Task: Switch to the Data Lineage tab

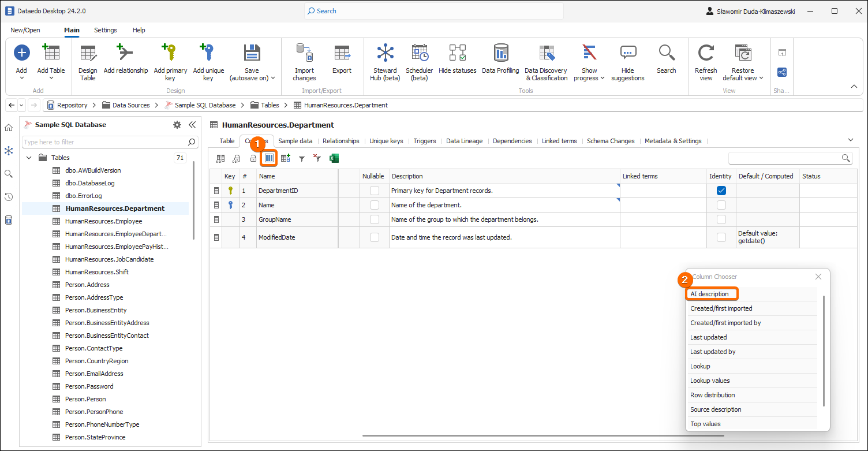Action: (464, 141)
